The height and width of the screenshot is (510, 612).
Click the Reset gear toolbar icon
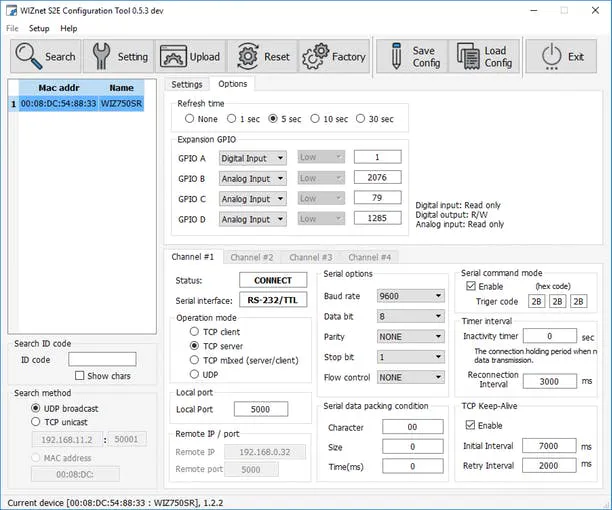click(247, 57)
